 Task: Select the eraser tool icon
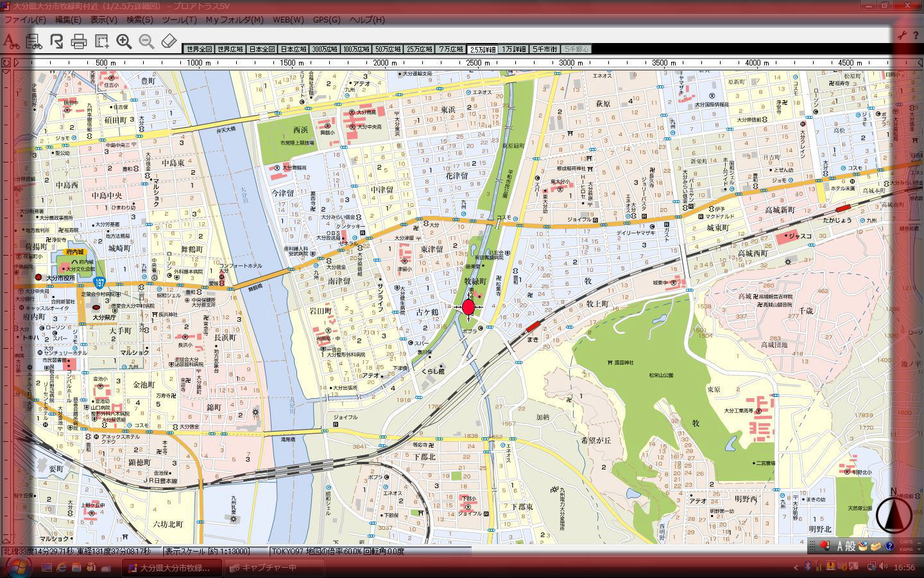(x=168, y=42)
